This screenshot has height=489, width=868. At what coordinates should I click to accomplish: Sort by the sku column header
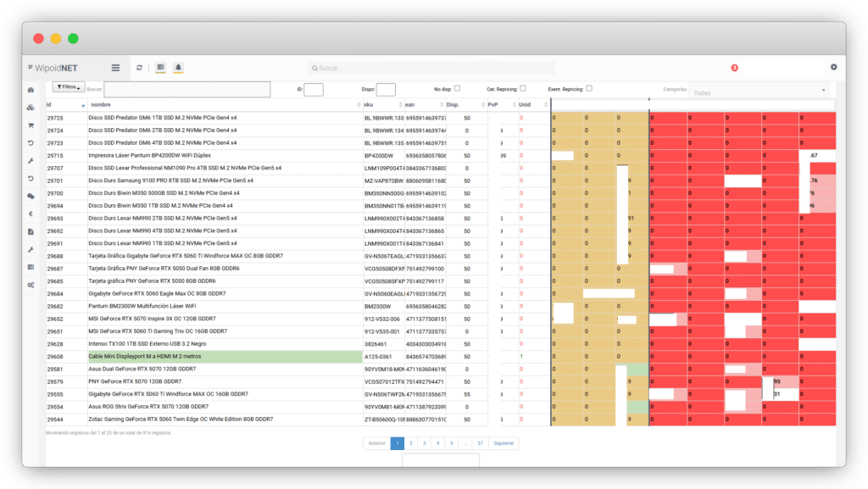pyautogui.click(x=383, y=104)
